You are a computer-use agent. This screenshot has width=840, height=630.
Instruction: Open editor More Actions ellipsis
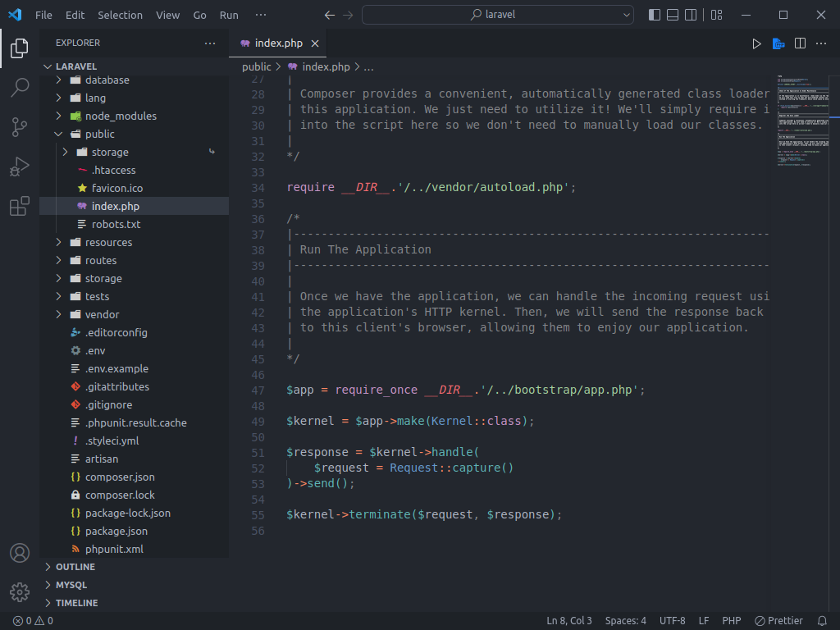(x=820, y=43)
